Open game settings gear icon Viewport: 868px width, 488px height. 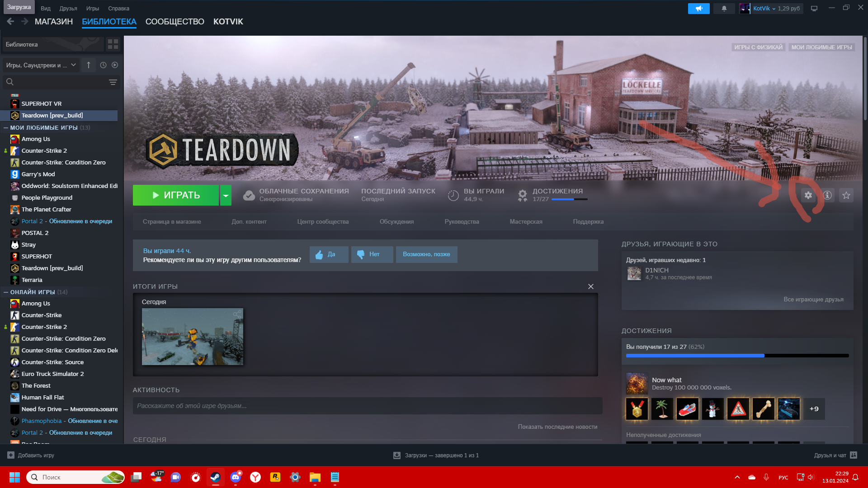[808, 195]
